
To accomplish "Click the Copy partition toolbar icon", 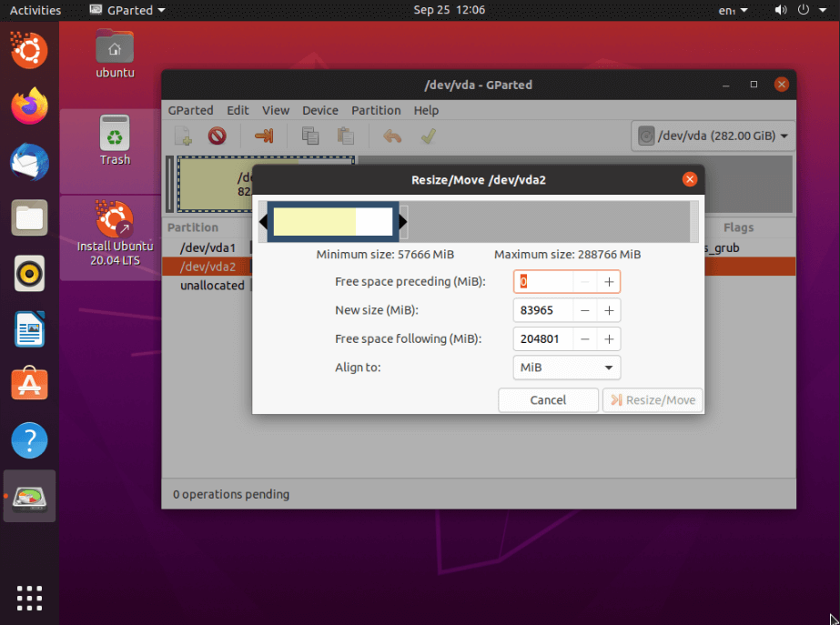I will [310, 136].
